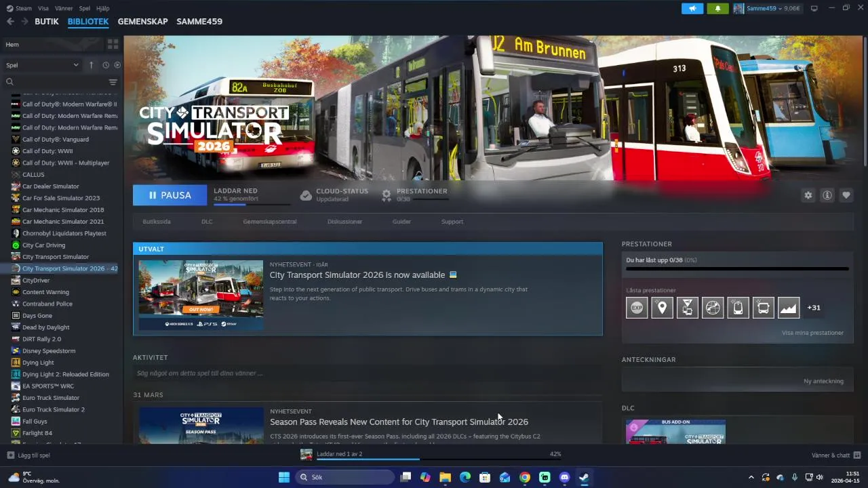868x488 pixels.
Task: Click the activity comment input field
Action: [x=368, y=373]
